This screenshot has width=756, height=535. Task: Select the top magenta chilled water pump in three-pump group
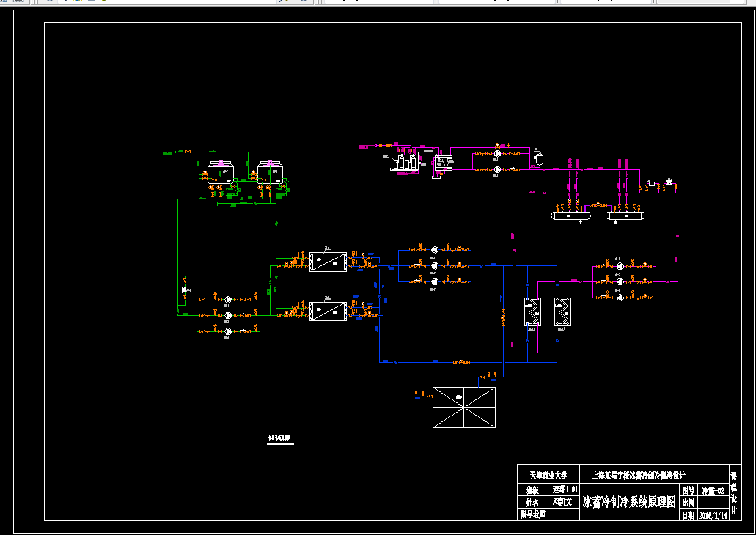click(x=620, y=266)
